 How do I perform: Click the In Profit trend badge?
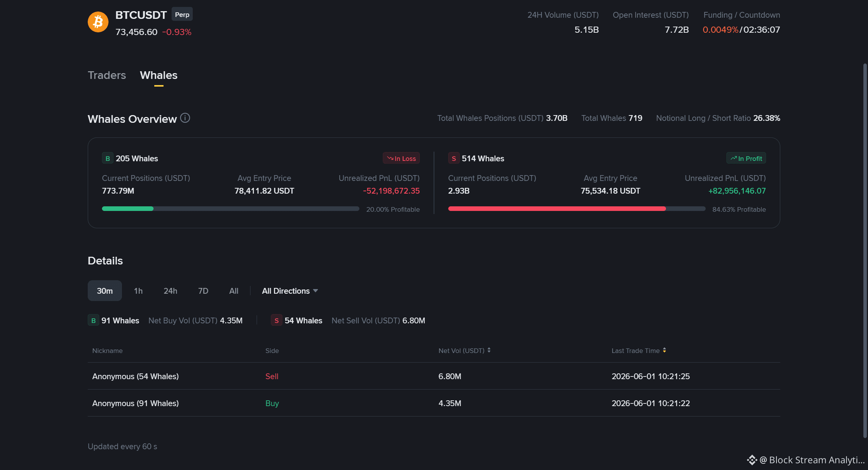[746, 158]
